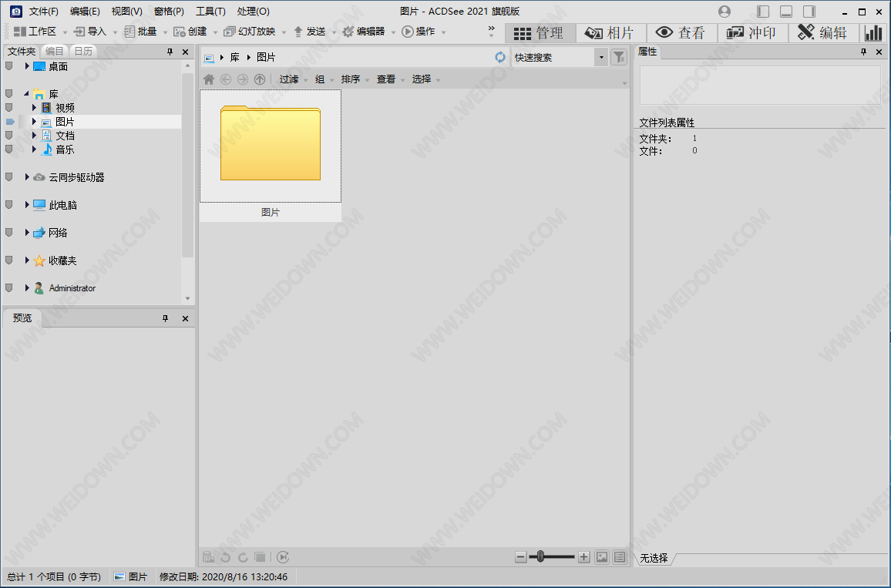Viewport: 891px width, 588px height.
Task: Expand 云同步驱动器 node
Action: click(27, 176)
